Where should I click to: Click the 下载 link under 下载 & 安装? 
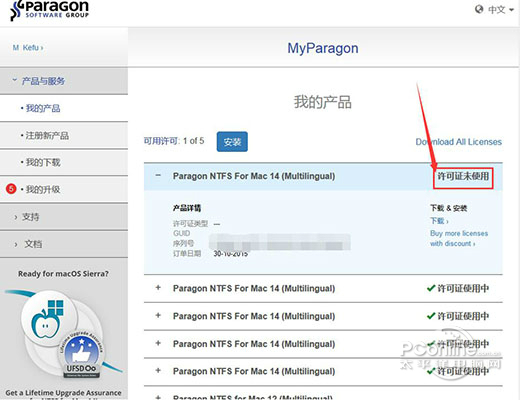click(439, 221)
